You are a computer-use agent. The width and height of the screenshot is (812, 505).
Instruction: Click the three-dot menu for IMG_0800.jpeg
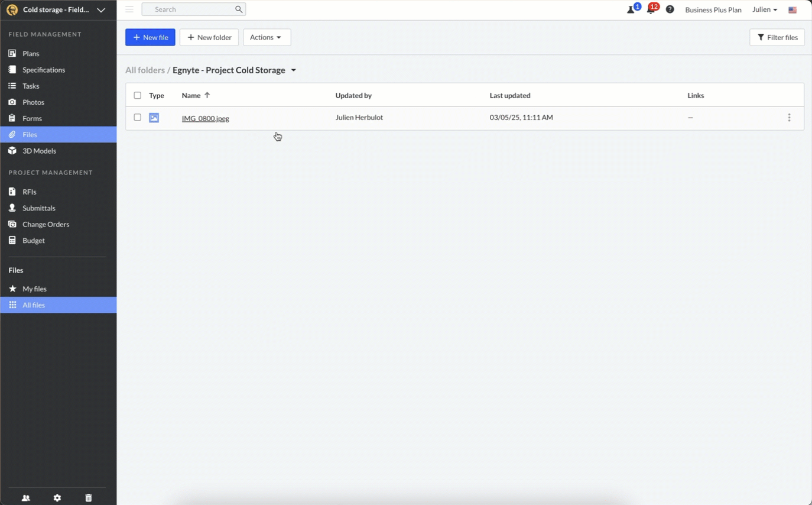[x=789, y=118]
